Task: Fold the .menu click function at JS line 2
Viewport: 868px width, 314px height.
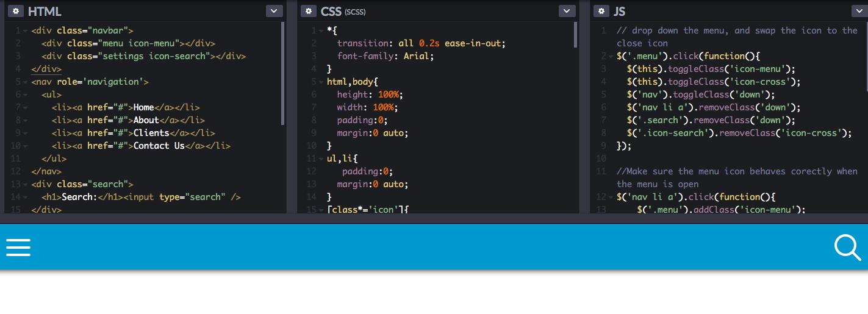Action: pos(610,56)
